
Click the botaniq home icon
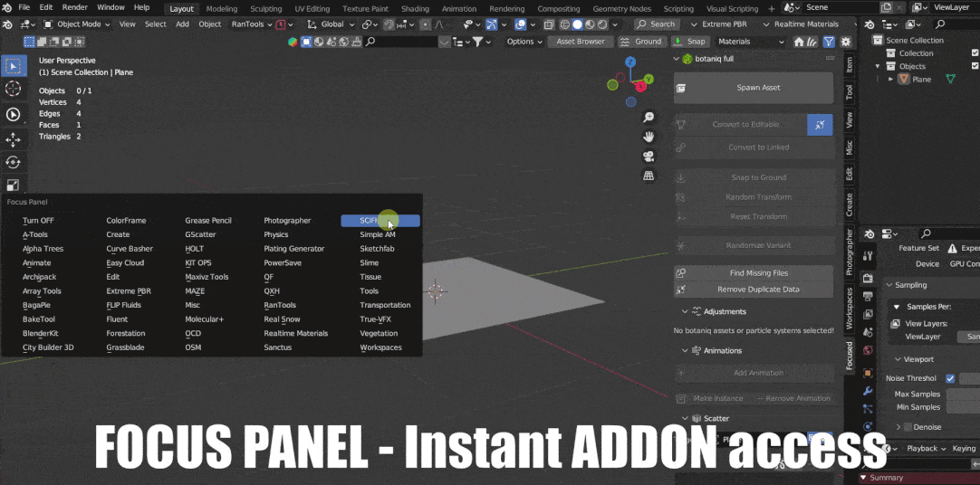coord(799,42)
